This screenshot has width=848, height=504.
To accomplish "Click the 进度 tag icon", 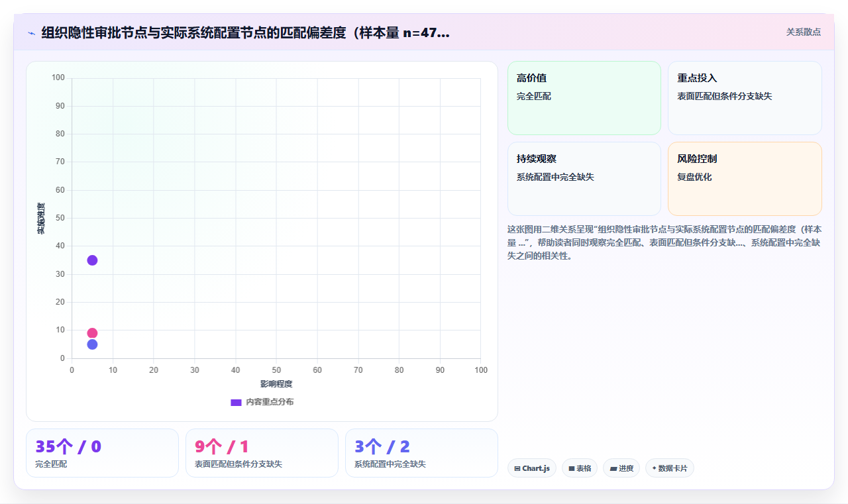I will (613, 468).
